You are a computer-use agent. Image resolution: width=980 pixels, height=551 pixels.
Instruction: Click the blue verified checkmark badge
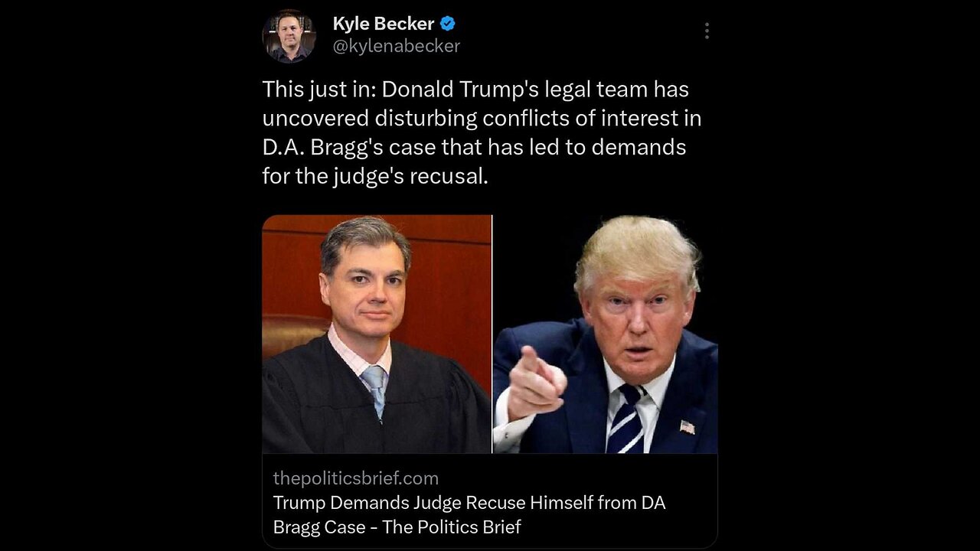click(448, 24)
